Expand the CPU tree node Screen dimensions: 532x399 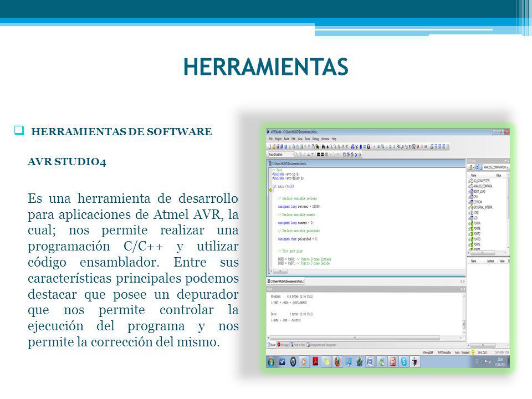pos(469,197)
